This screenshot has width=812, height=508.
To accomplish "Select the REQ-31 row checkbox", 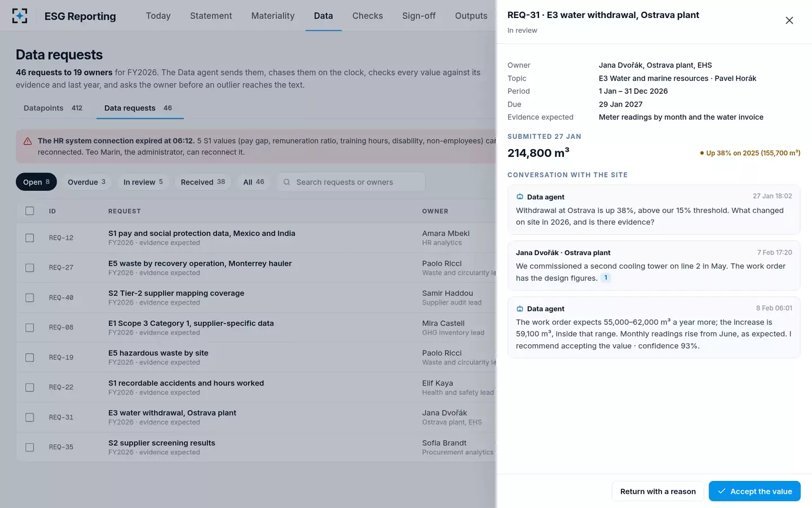I will [30, 418].
